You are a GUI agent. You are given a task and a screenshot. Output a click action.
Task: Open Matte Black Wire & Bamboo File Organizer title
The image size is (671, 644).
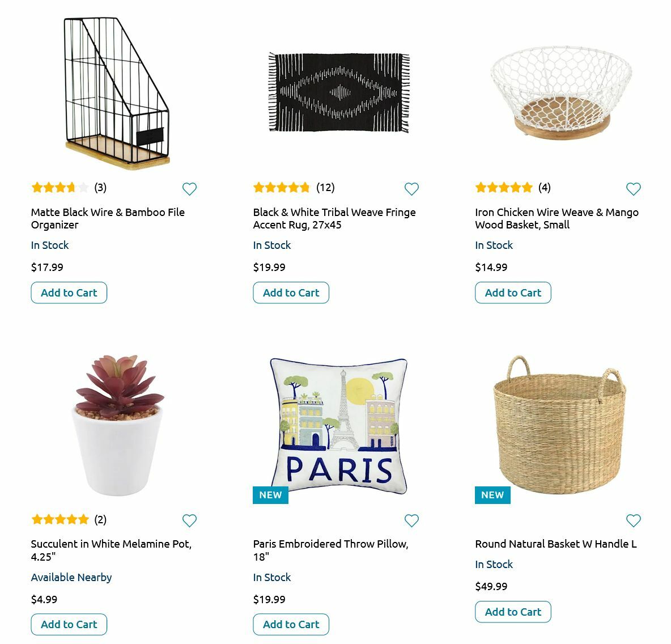108,218
